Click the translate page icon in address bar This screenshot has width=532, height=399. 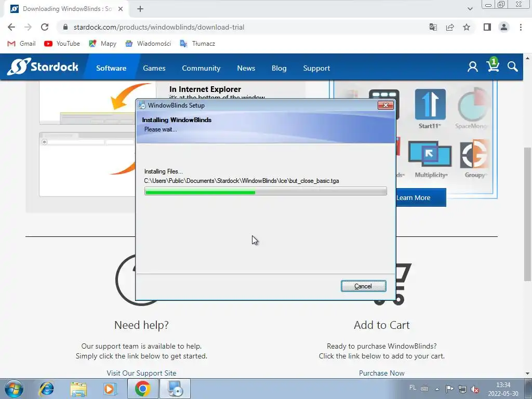[433, 27]
